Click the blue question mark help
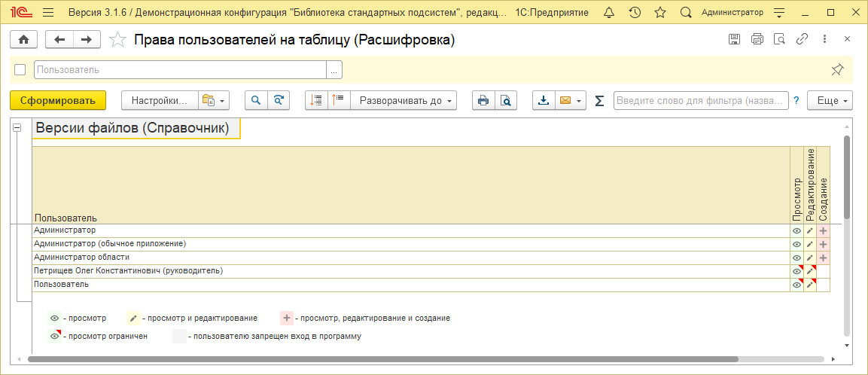 click(796, 101)
